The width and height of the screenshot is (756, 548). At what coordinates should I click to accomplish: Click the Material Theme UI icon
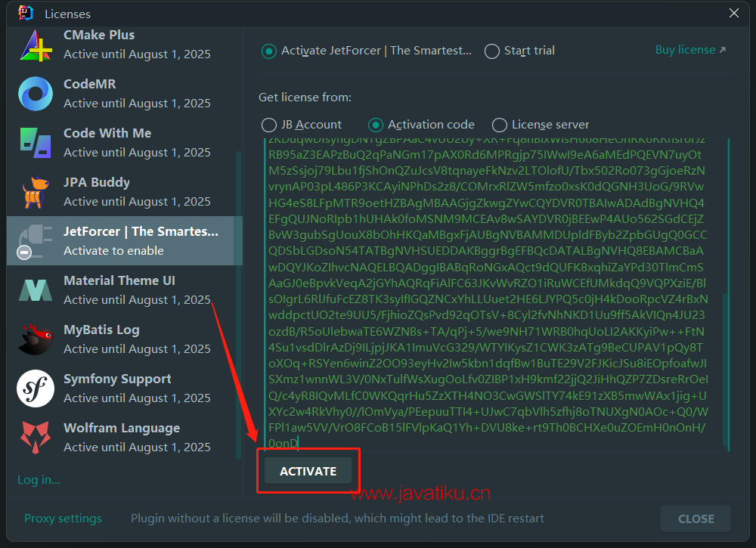coord(36,290)
